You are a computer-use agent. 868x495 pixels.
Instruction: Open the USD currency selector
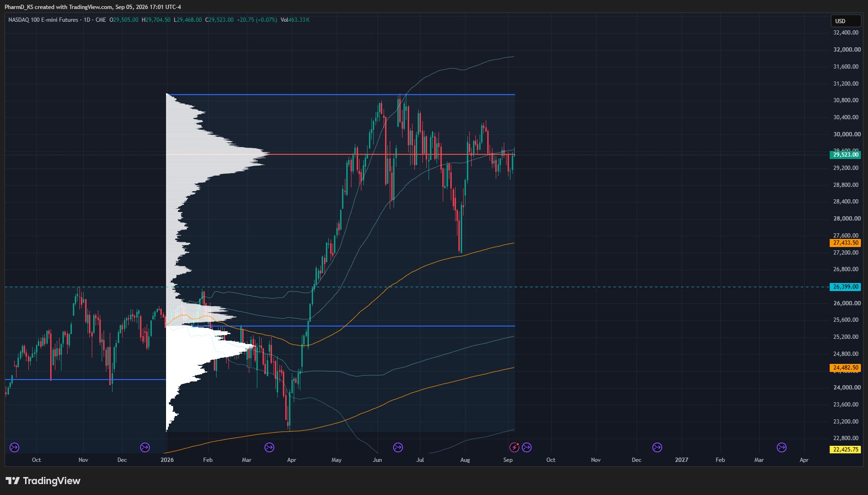846,21
